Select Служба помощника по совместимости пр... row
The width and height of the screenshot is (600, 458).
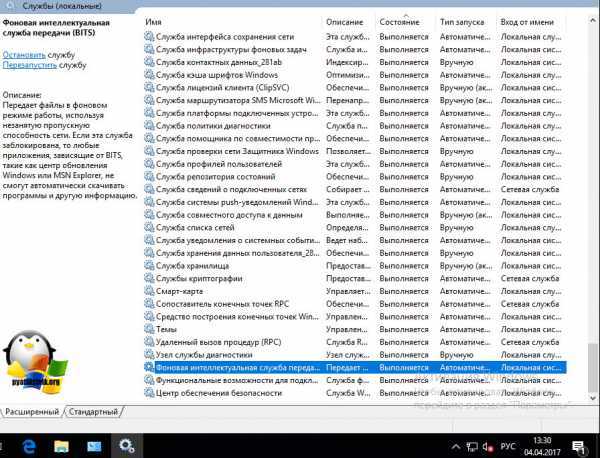[355, 139]
